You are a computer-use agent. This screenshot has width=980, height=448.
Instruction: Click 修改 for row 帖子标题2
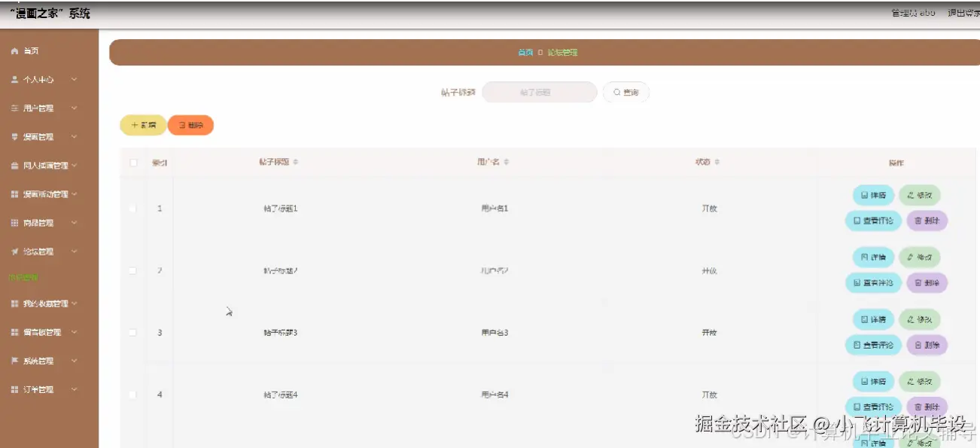(919, 258)
